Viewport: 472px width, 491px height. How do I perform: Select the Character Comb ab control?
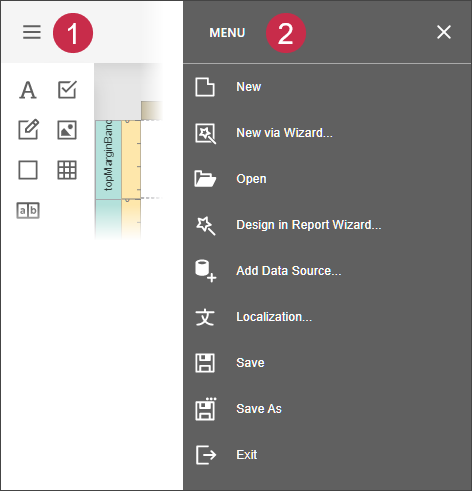pyautogui.click(x=28, y=210)
